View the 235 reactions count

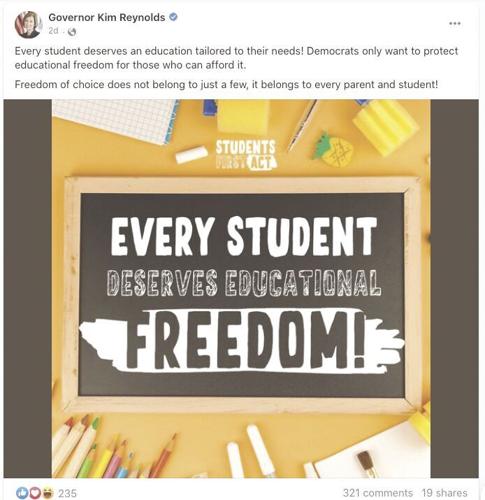[67, 493]
